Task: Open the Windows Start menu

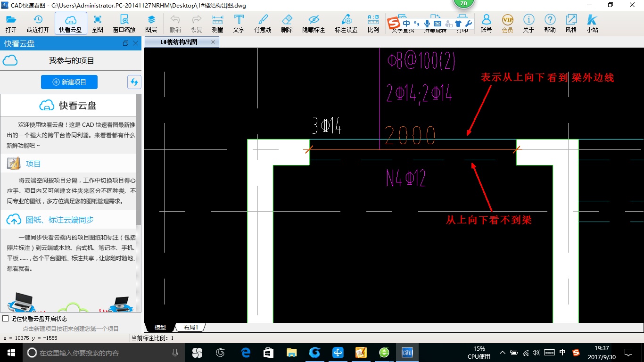Action: click(11, 352)
